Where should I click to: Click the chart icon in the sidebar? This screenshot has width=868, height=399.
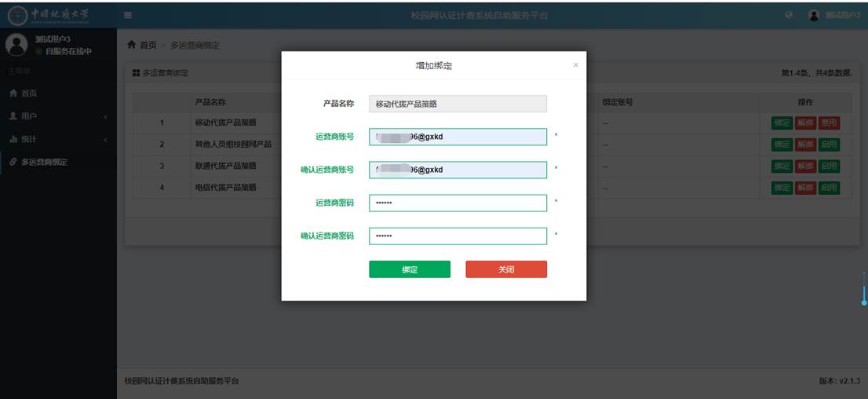[13, 139]
